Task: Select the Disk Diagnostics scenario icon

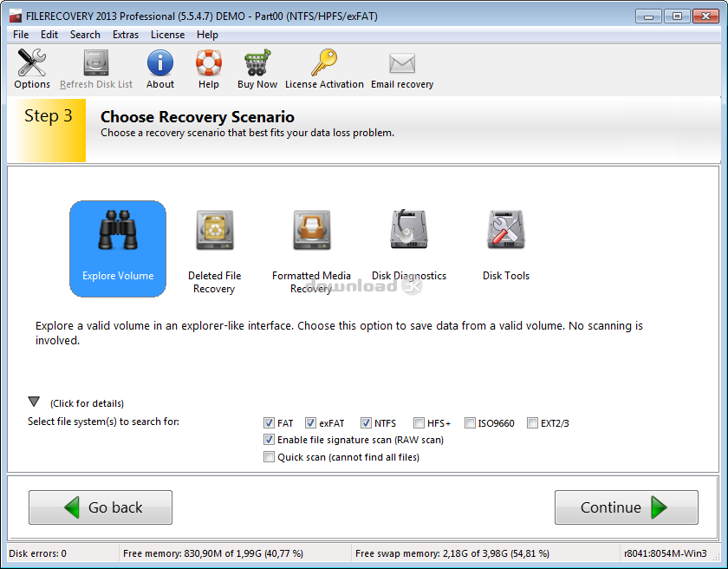Action: (x=408, y=230)
